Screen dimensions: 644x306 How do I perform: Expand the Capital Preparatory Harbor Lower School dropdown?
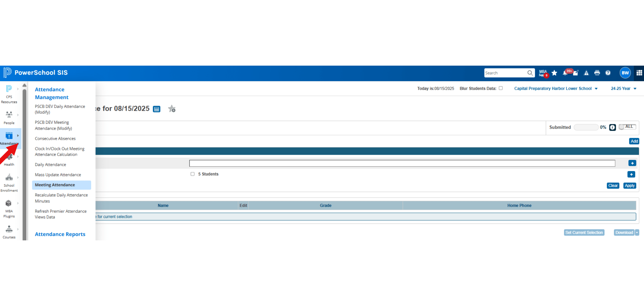[x=556, y=89]
